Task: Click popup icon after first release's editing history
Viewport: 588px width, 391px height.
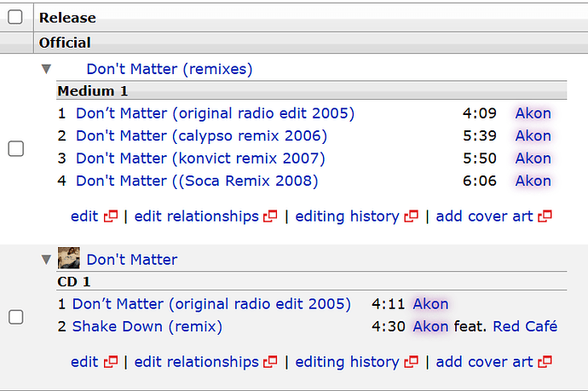Action: (411, 217)
